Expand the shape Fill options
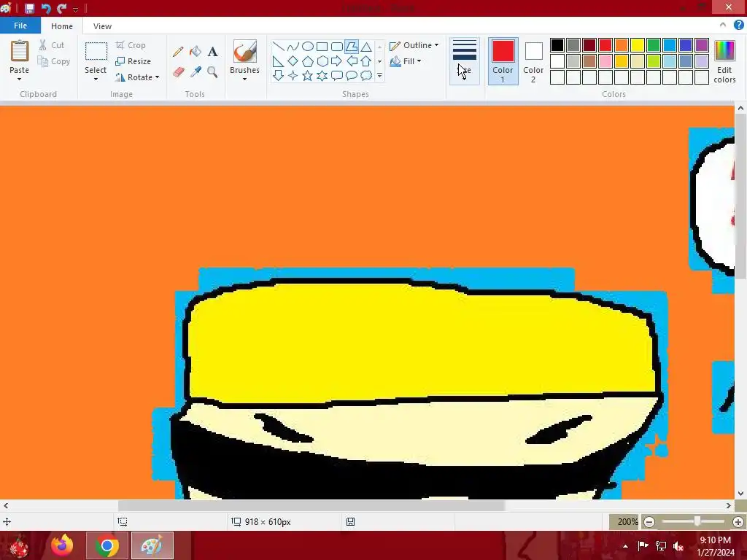Image resolution: width=747 pixels, height=560 pixels. (406, 61)
